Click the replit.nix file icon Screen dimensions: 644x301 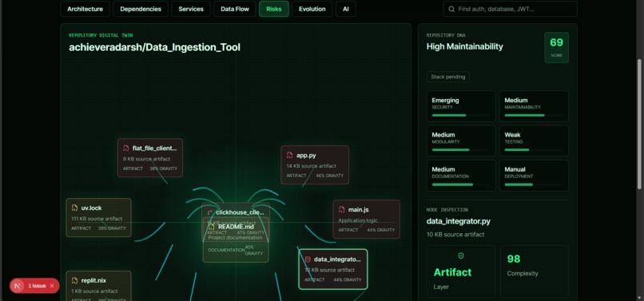point(74,280)
